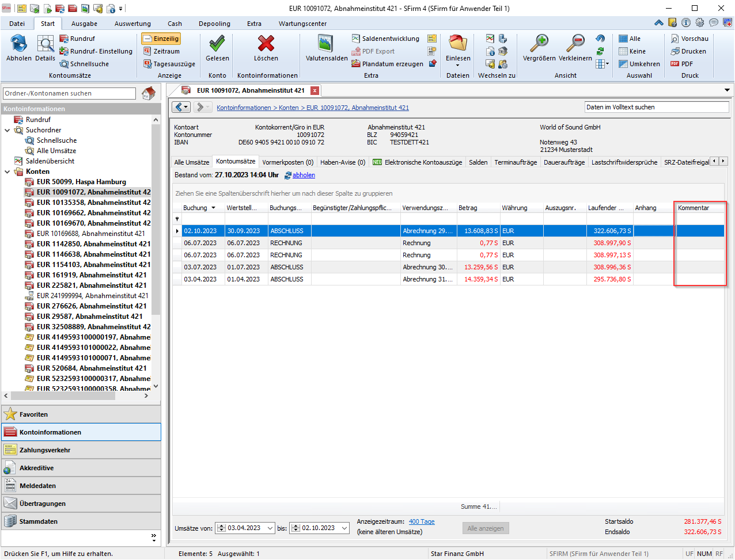The height and width of the screenshot is (560, 735).
Task: Click the Konten breadcrumb link
Action: pyautogui.click(x=289, y=108)
